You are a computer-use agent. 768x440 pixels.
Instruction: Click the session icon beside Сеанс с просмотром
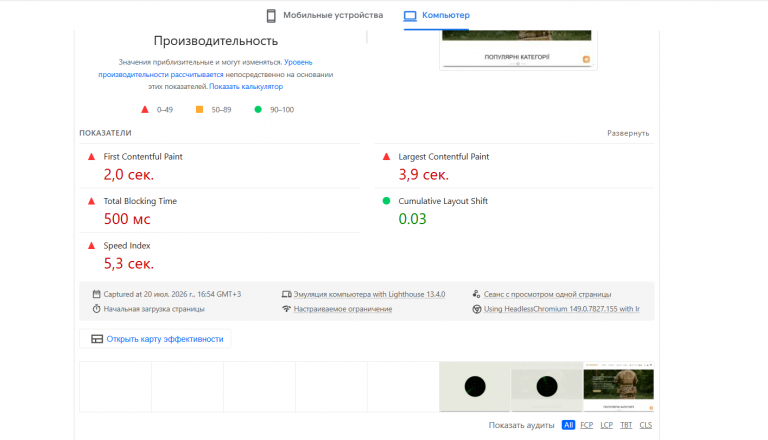pyautogui.click(x=476, y=294)
